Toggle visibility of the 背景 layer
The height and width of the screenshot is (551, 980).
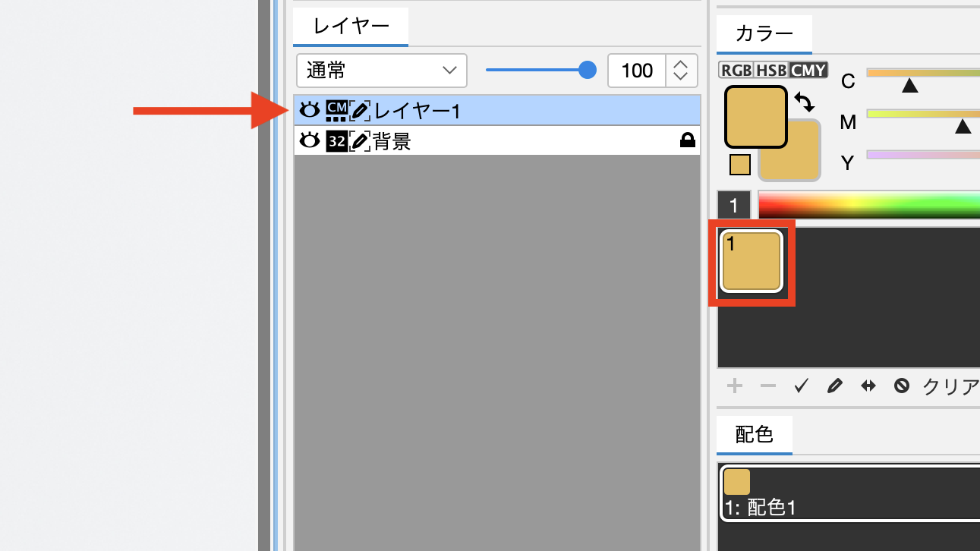[309, 140]
